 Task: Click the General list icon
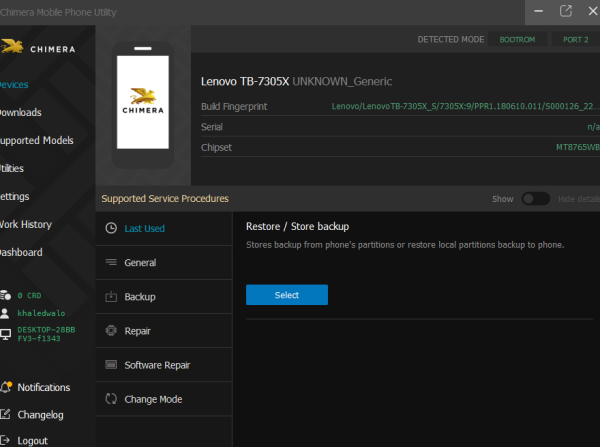pos(111,262)
